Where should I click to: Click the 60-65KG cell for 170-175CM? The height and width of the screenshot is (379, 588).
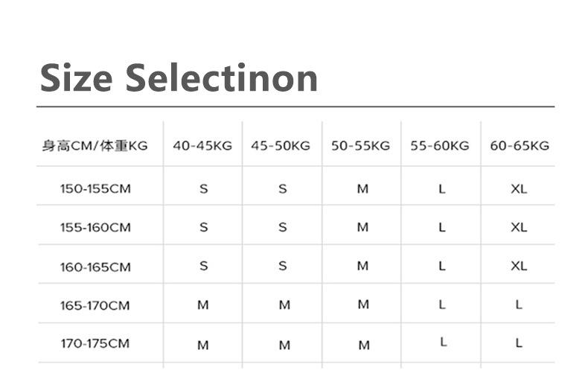point(519,343)
